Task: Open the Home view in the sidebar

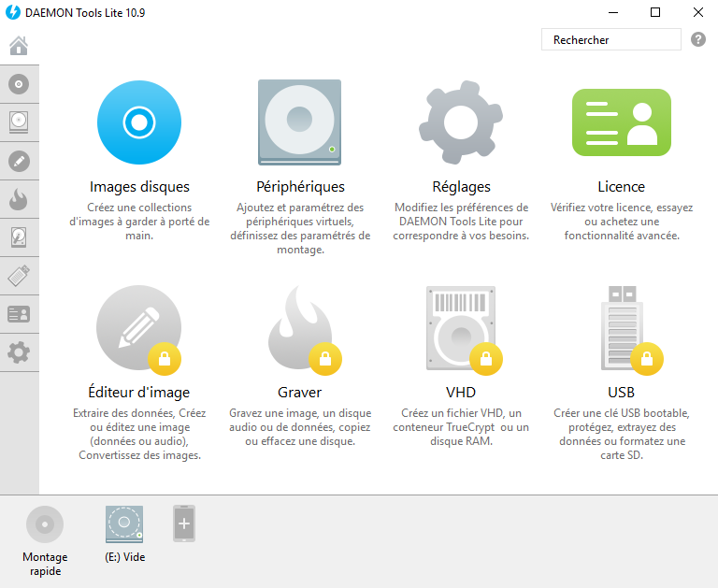Action: pos(19,46)
